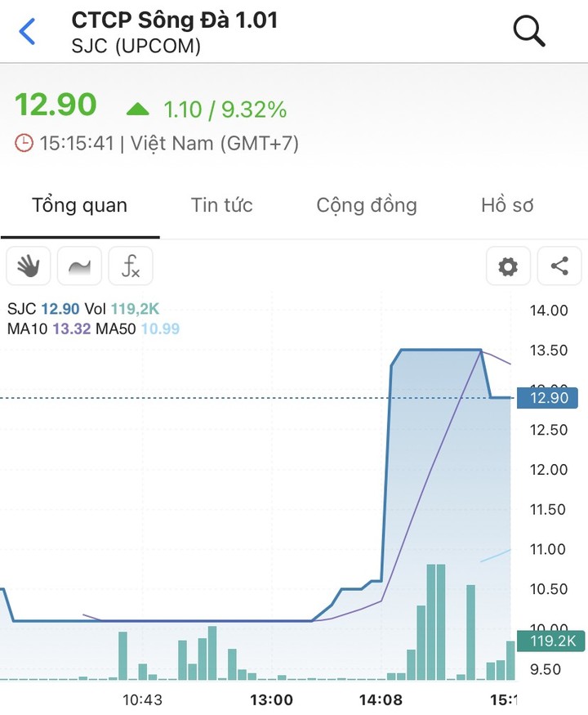The width and height of the screenshot is (588, 715).
Task: Tap the timestamp 15:15:41 | Việt Nam (GMT+7)
Action: pos(169,143)
